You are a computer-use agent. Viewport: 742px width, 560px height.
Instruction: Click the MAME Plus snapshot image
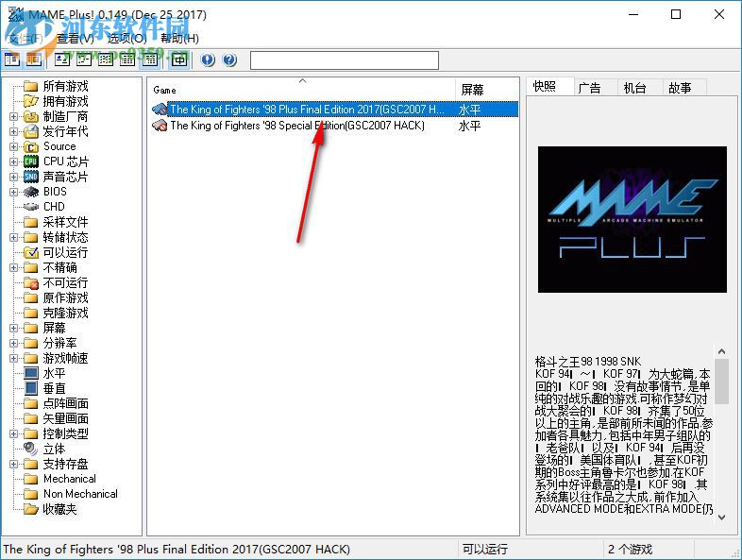click(x=632, y=219)
